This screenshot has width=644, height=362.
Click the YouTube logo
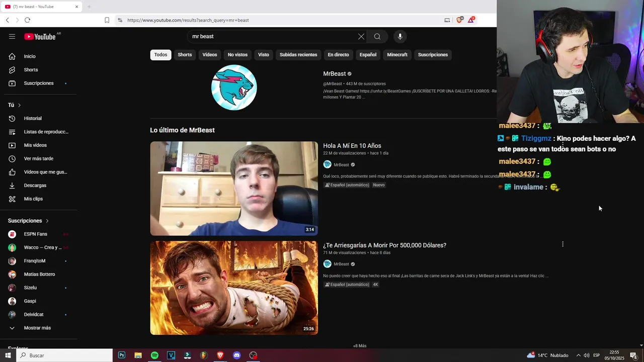pyautogui.click(x=40, y=36)
